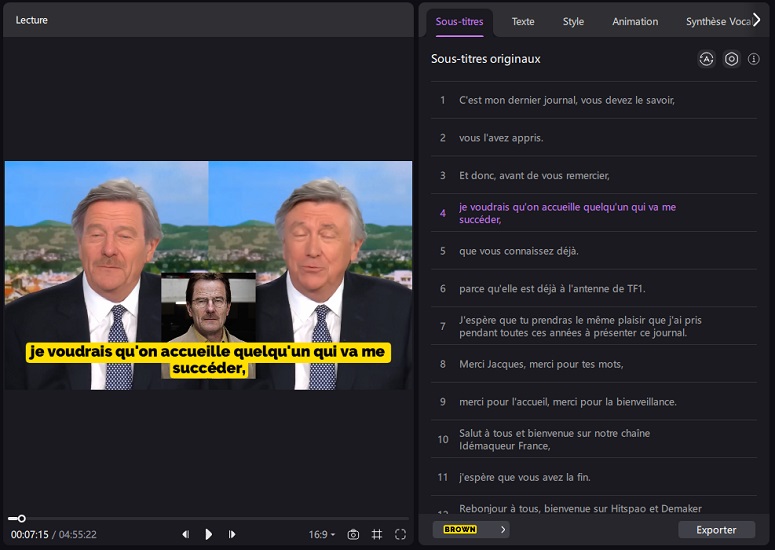Click the Lecture panel title
Screen dimensions: 775x550
pos(32,20)
